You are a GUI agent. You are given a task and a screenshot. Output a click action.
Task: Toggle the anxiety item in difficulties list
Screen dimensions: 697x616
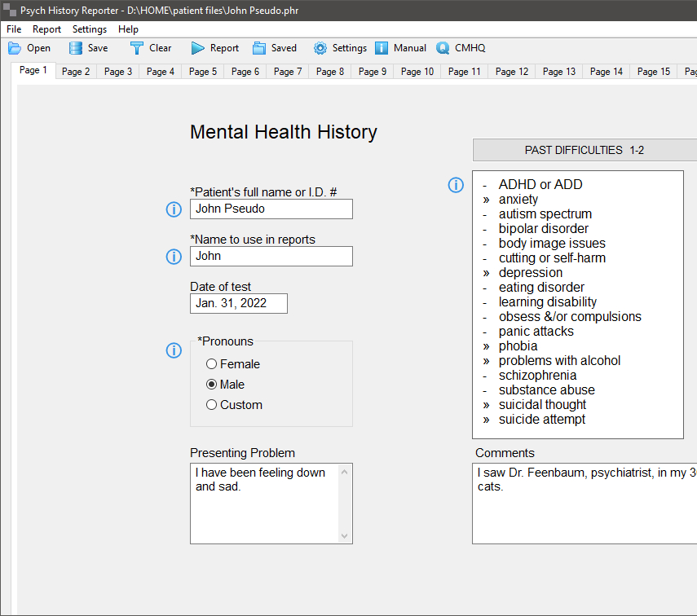click(518, 200)
